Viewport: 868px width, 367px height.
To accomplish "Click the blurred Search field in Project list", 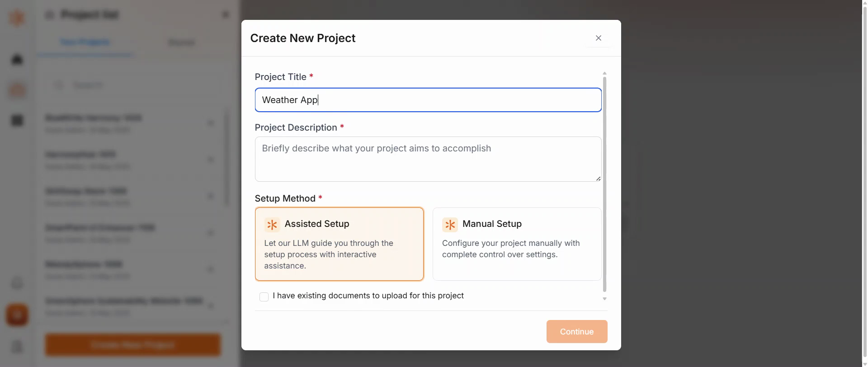I will pos(133,85).
